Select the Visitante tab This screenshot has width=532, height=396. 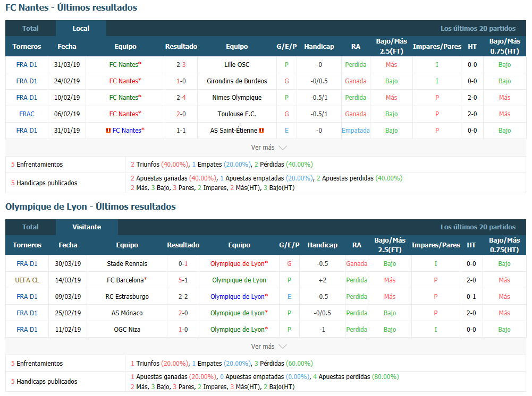(x=87, y=227)
